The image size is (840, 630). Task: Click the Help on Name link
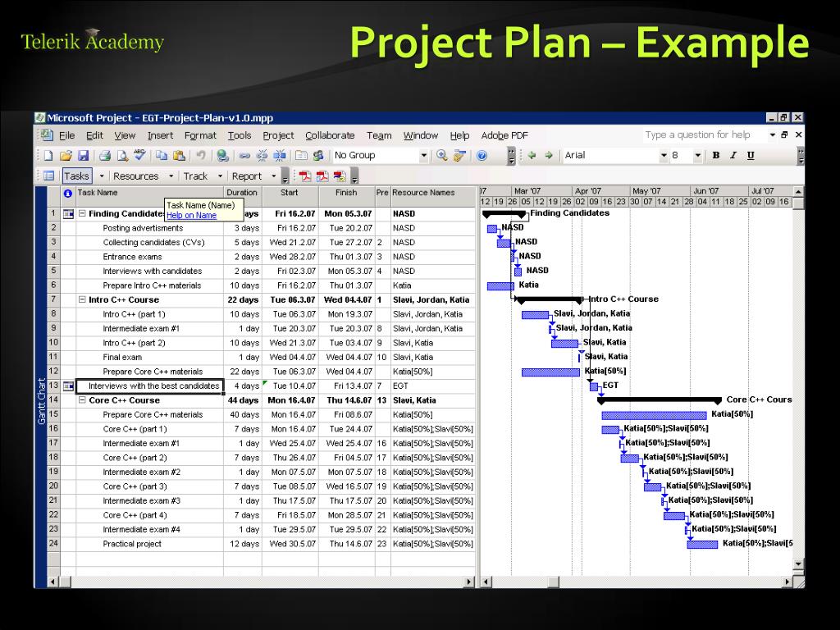[191, 216]
